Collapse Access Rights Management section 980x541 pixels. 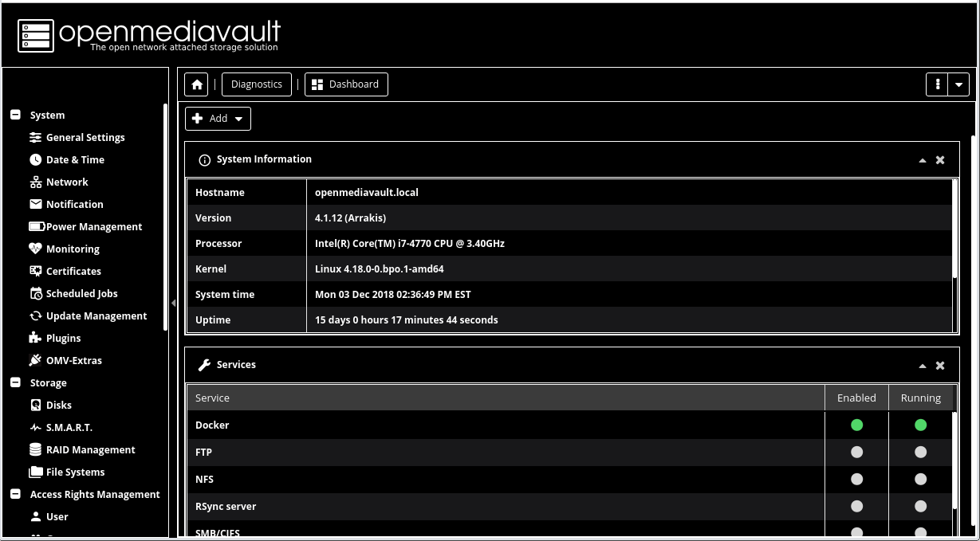point(15,494)
